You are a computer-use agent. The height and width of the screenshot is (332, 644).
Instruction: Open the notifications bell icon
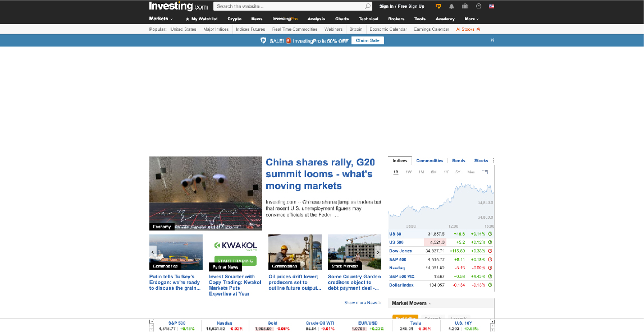(451, 6)
